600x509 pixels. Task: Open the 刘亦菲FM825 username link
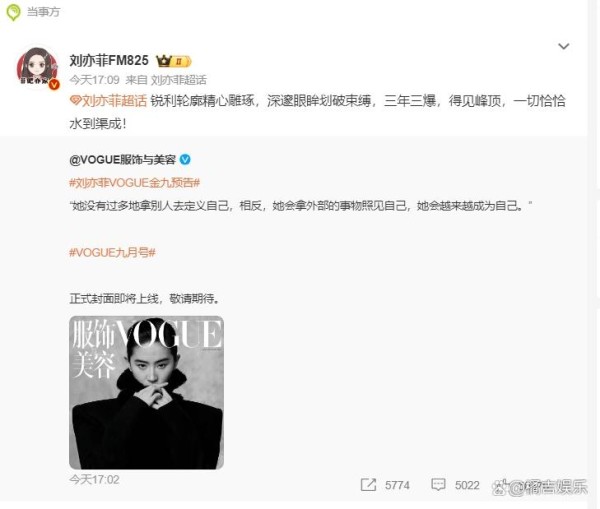click(x=109, y=60)
